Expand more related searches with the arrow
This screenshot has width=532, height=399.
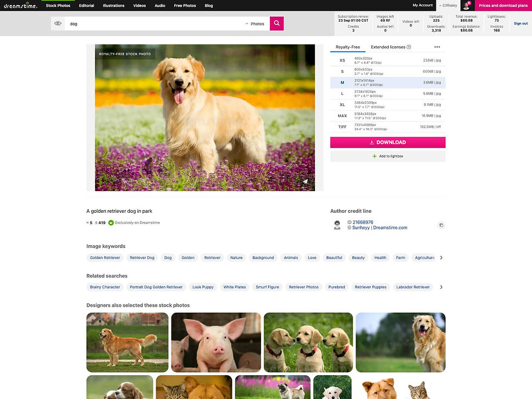click(441, 287)
